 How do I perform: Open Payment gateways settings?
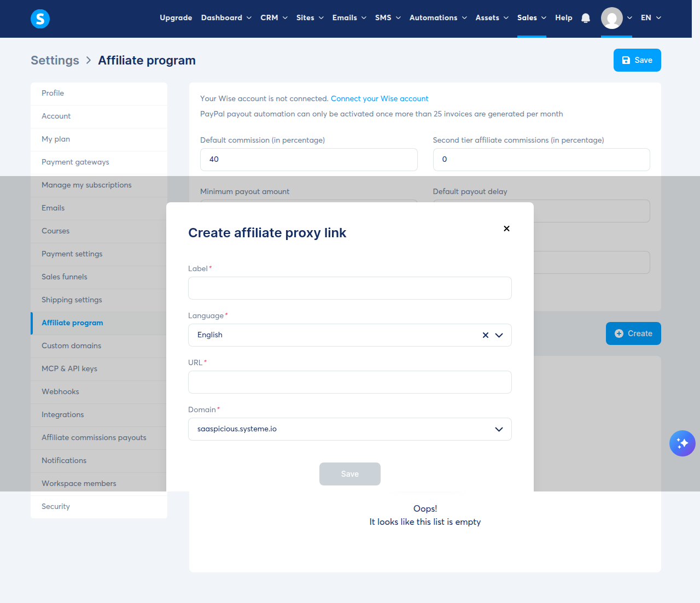click(x=99, y=162)
